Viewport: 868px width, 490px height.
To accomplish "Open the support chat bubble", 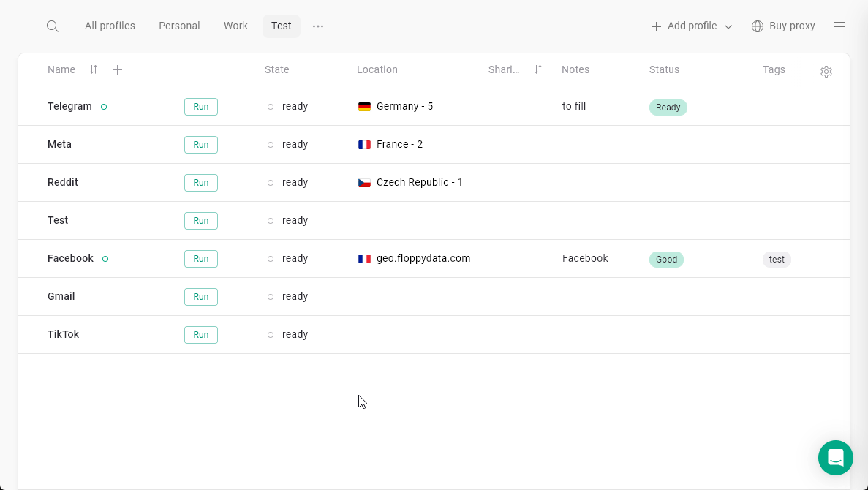I will [836, 458].
